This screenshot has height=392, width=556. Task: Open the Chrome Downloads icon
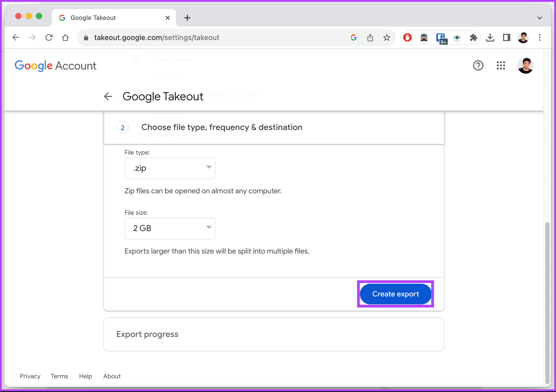(x=490, y=37)
